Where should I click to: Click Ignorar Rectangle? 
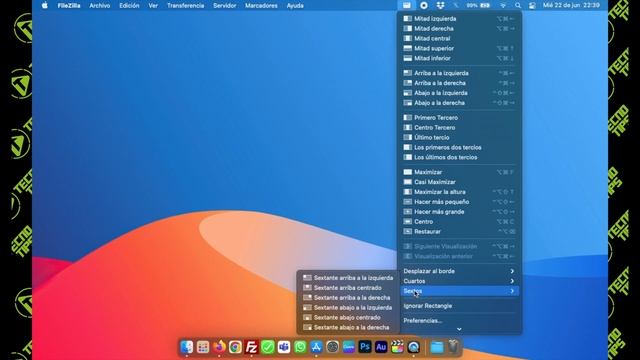click(x=459, y=306)
